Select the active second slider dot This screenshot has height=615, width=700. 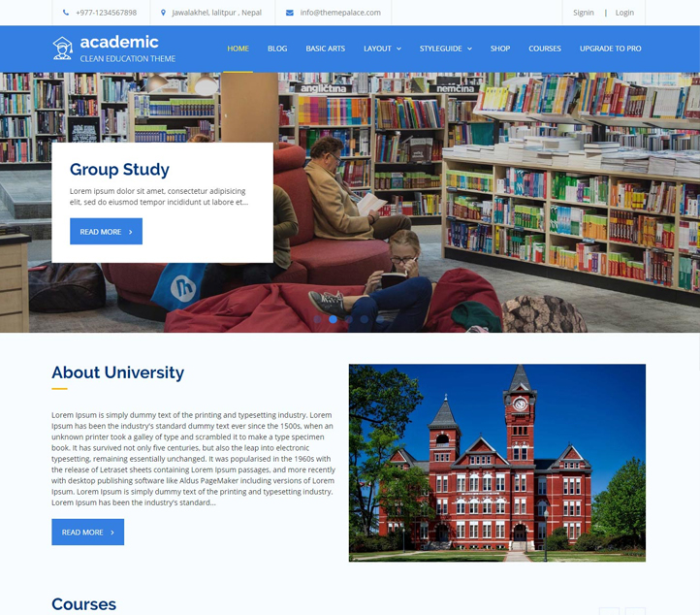334,319
